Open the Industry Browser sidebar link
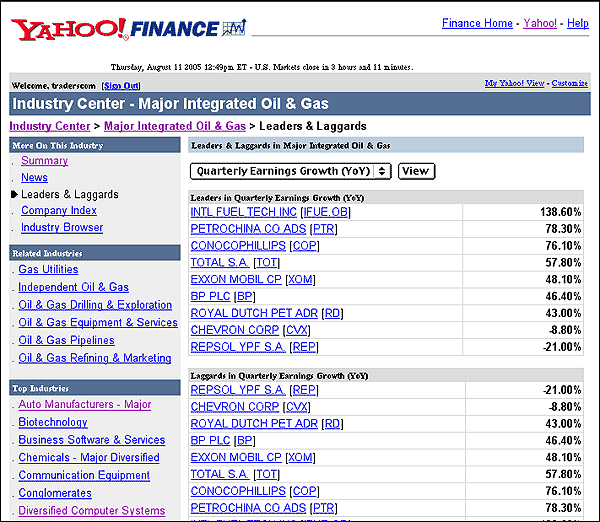Image resolution: width=600 pixels, height=522 pixels. click(x=62, y=227)
